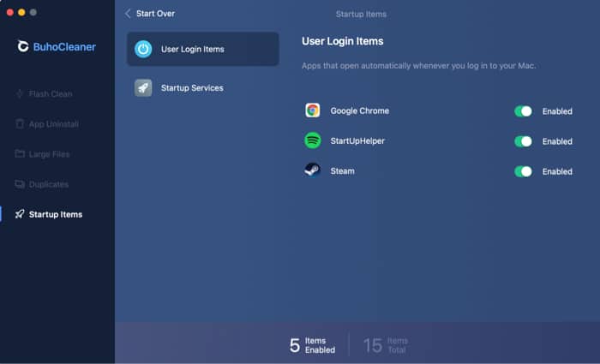Click the Large Files folder icon
This screenshot has width=600, height=364.
pyautogui.click(x=20, y=153)
